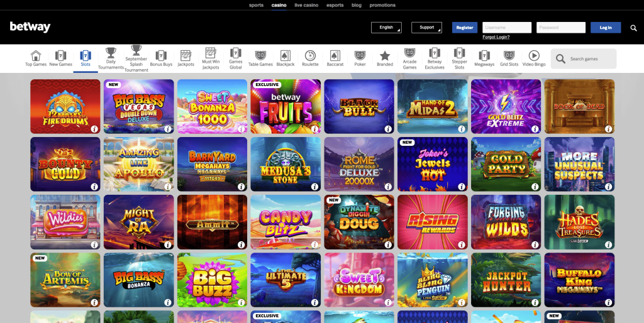Select the Grid Slots category

click(x=509, y=58)
